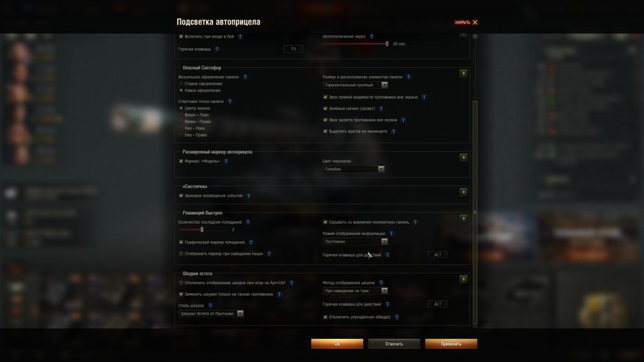
Task: Click the «Отменить» button
Action: coord(394,344)
